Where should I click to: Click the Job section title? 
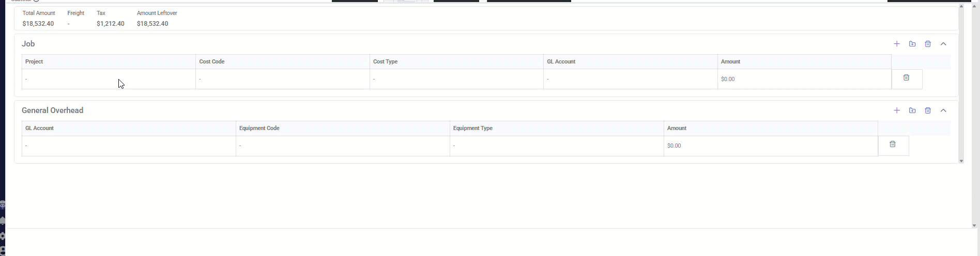[28, 44]
